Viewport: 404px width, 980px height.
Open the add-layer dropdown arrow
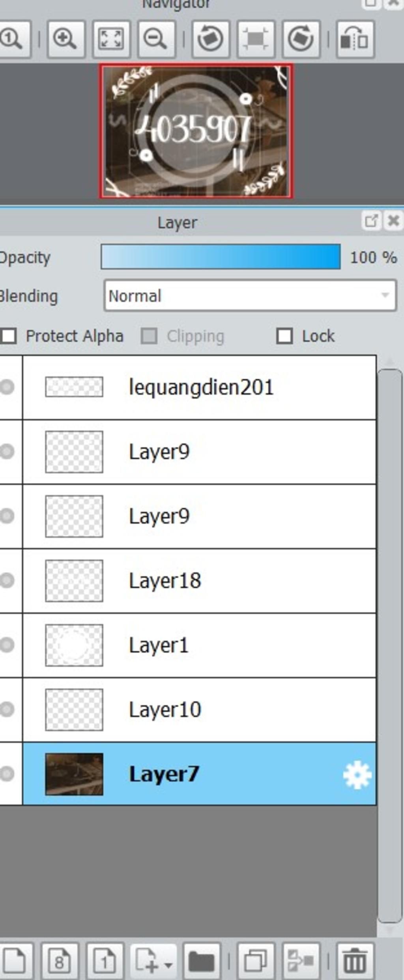pyautogui.click(x=168, y=965)
